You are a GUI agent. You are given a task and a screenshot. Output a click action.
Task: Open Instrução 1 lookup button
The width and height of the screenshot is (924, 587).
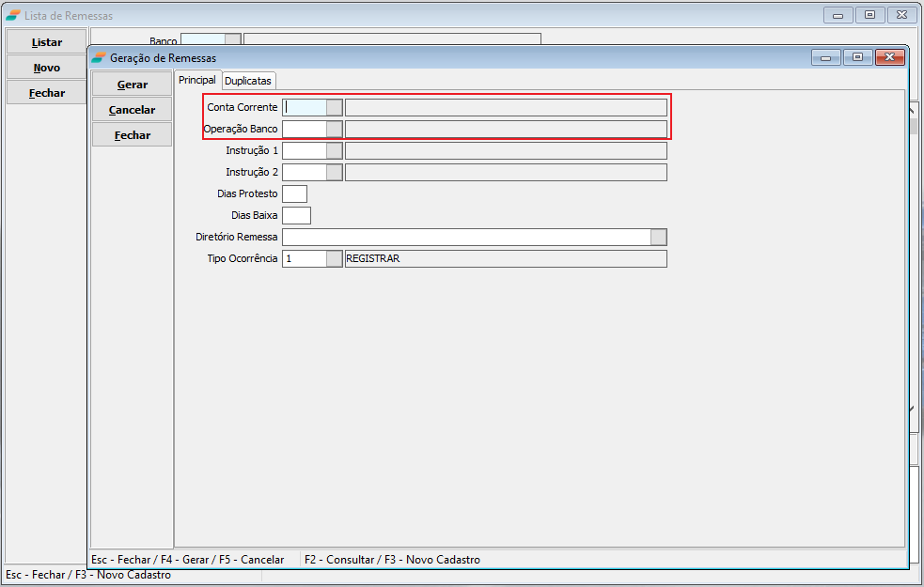[x=335, y=150]
